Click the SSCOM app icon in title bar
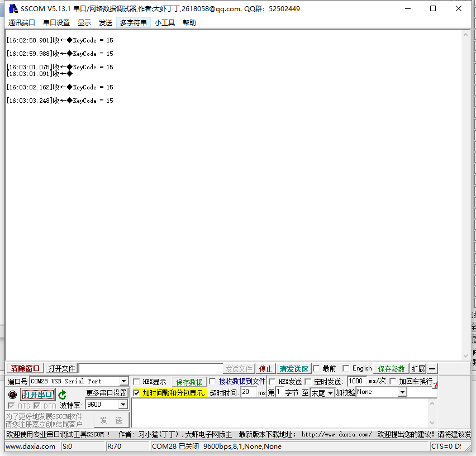476x456 pixels. [x=12, y=8]
